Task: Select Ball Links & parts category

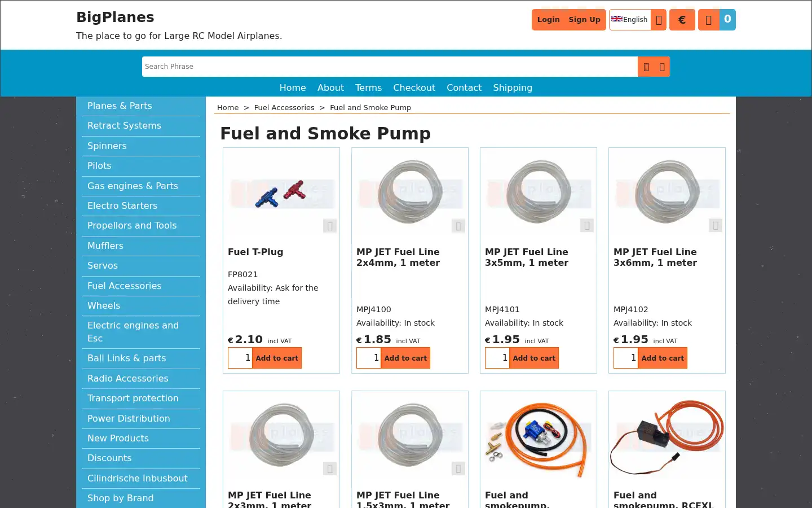Action: 141,358
